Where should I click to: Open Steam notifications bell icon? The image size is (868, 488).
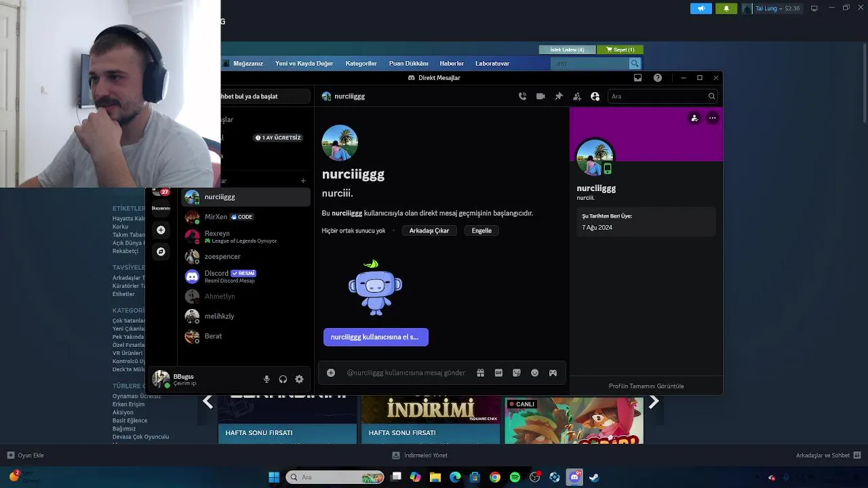click(726, 8)
